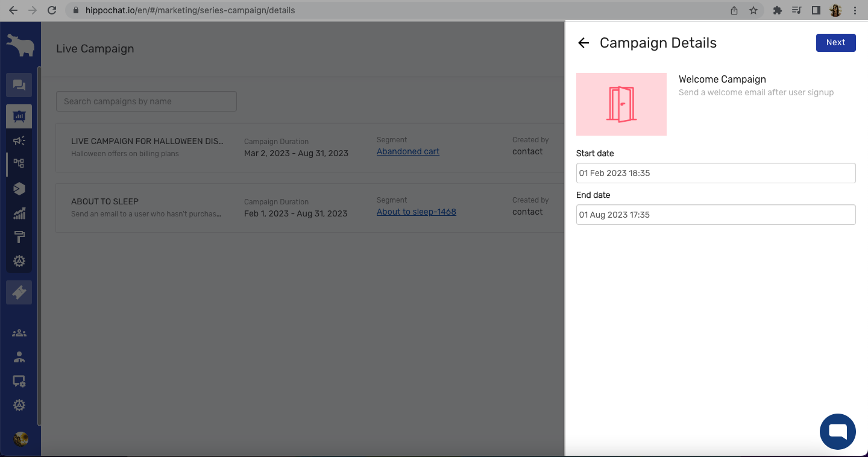Click the Welcome Campaign door thumbnail
The image size is (868, 457).
[621, 104]
